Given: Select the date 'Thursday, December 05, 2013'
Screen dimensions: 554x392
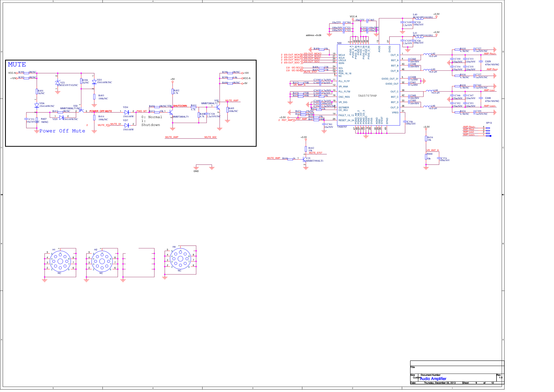Looking at the screenshot, I should click(x=440, y=383).
